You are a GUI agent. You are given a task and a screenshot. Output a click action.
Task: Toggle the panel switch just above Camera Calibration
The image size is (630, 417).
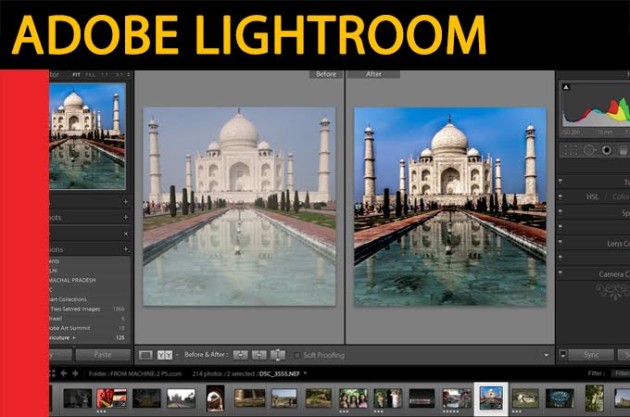point(561,258)
